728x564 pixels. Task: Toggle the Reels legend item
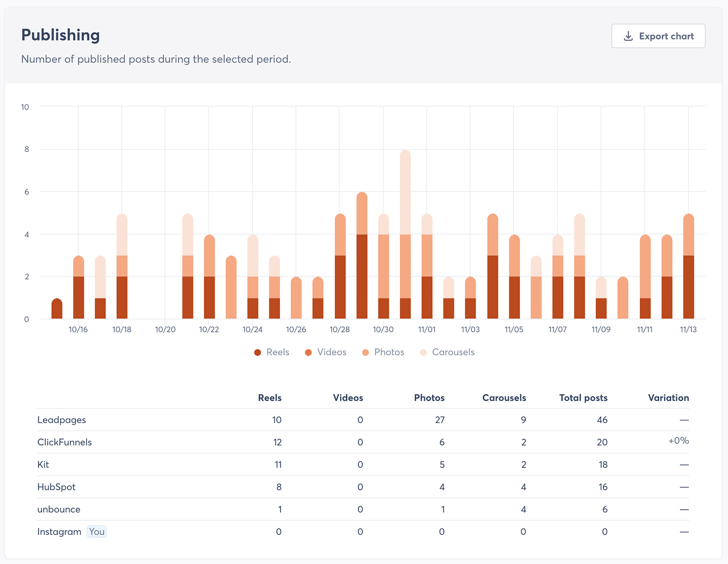272,352
